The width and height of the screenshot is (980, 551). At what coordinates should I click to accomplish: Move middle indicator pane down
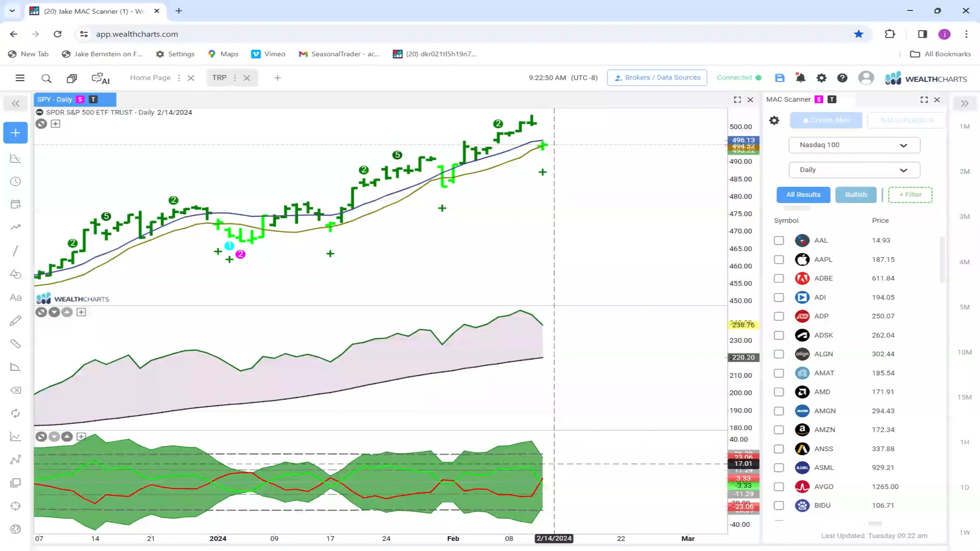[x=54, y=312]
